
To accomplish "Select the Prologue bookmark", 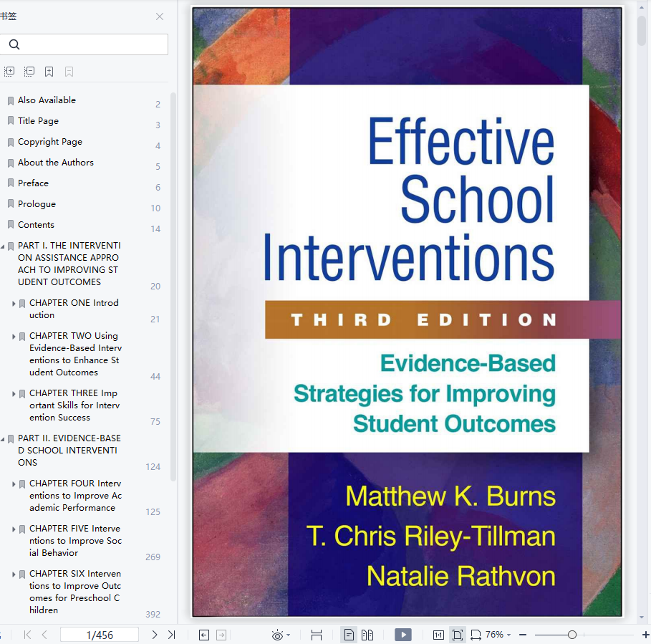I will [x=37, y=204].
